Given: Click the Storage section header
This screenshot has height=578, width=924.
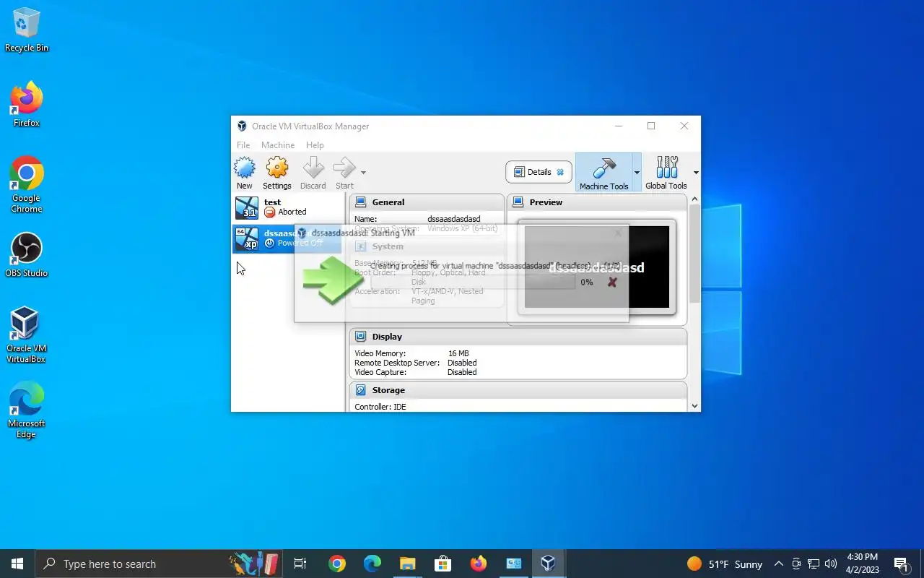Looking at the screenshot, I should [518, 390].
